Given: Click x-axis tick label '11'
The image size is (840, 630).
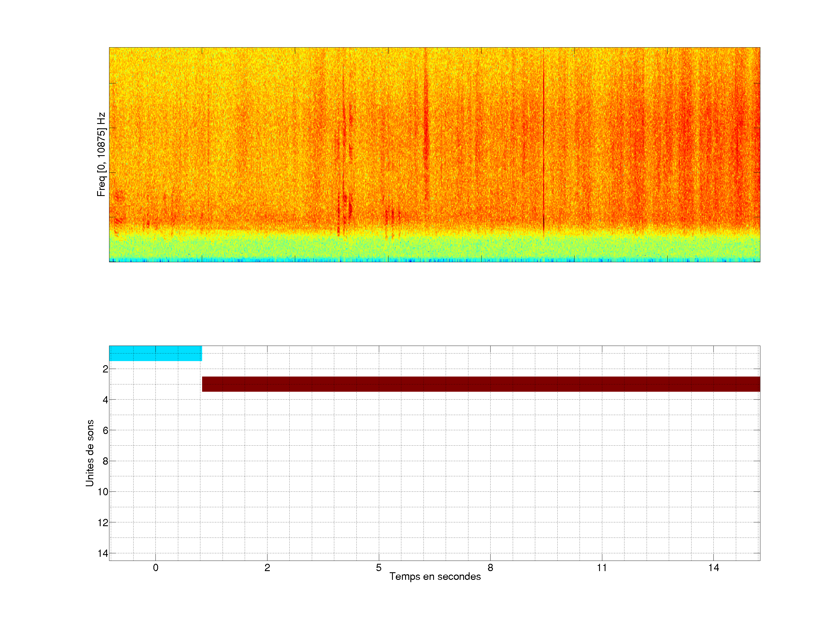Looking at the screenshot, I should pyautogui.click(x=602, y=568).
